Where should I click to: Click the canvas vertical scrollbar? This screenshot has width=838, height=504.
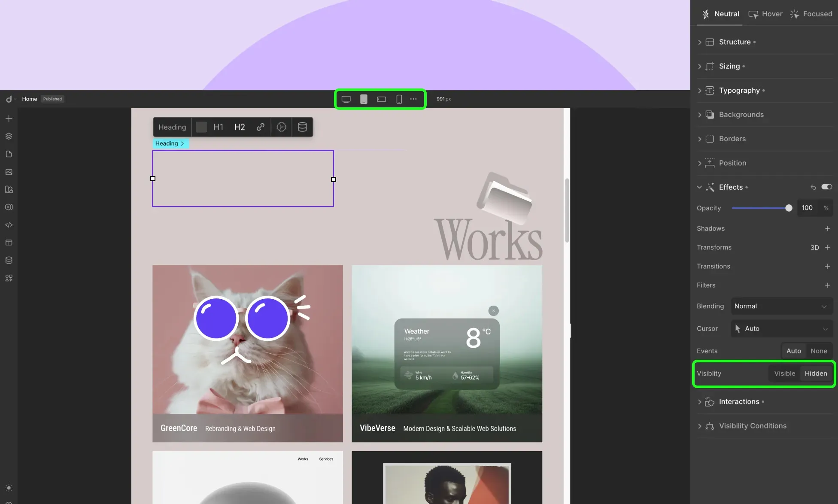[567, 210]
